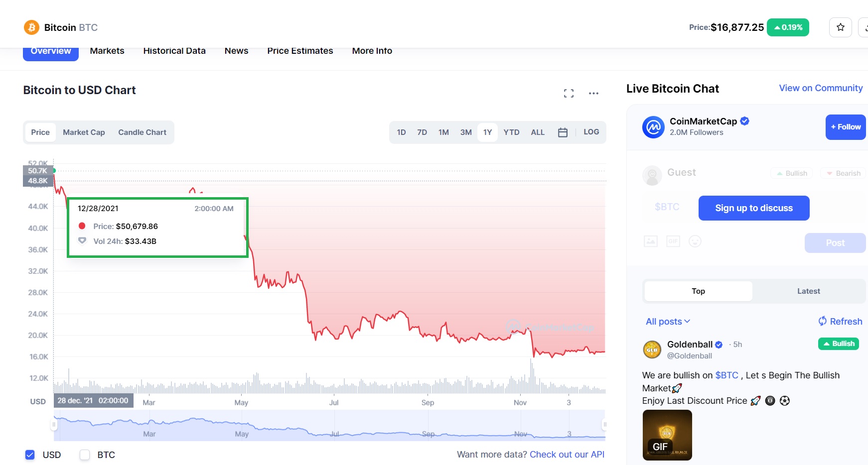Click Goldenball's Bullish tag
Screen dimensions: 868x465
[839, 344]
